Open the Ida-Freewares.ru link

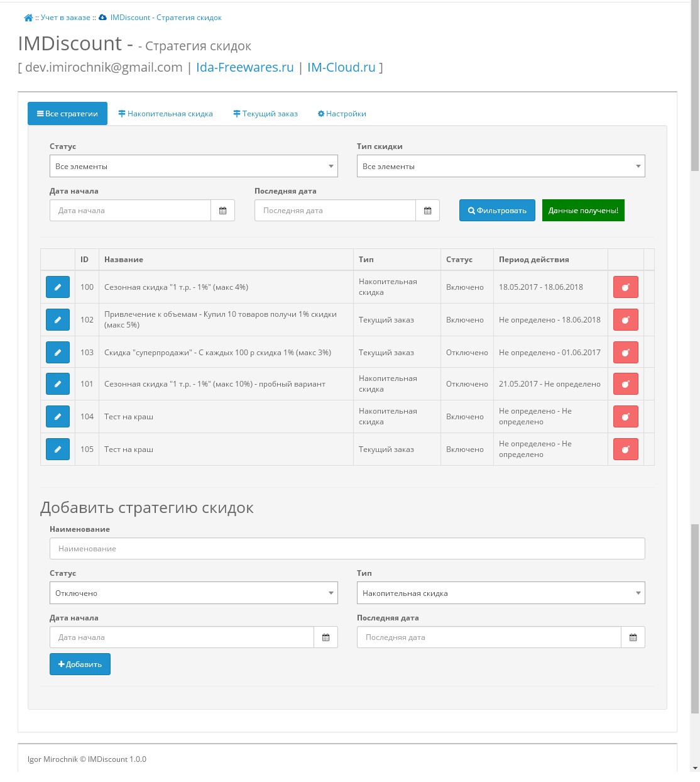click(244, 67)
